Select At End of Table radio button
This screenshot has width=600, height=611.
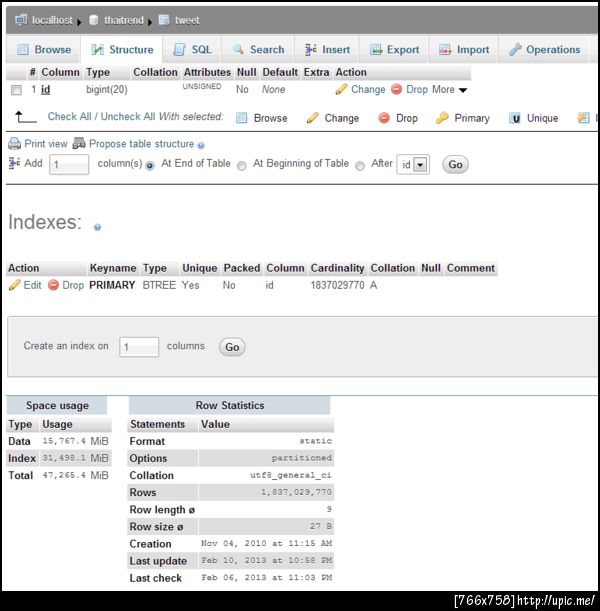(150, 166)
